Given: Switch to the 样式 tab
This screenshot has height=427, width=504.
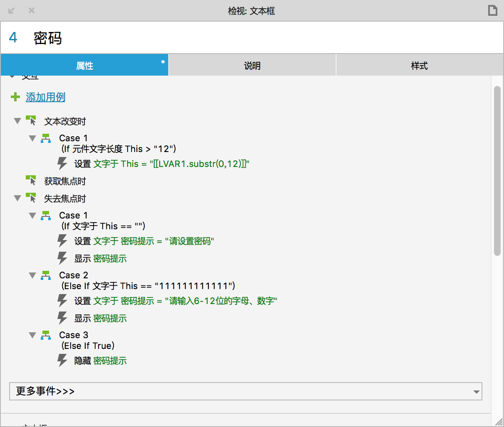Looking at the screenshot, I should click(x=419, y=66).
